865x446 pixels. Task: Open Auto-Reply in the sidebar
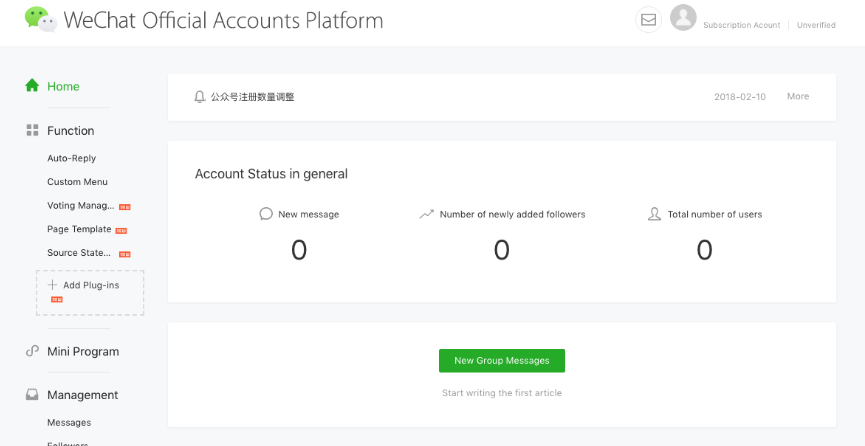71,158
